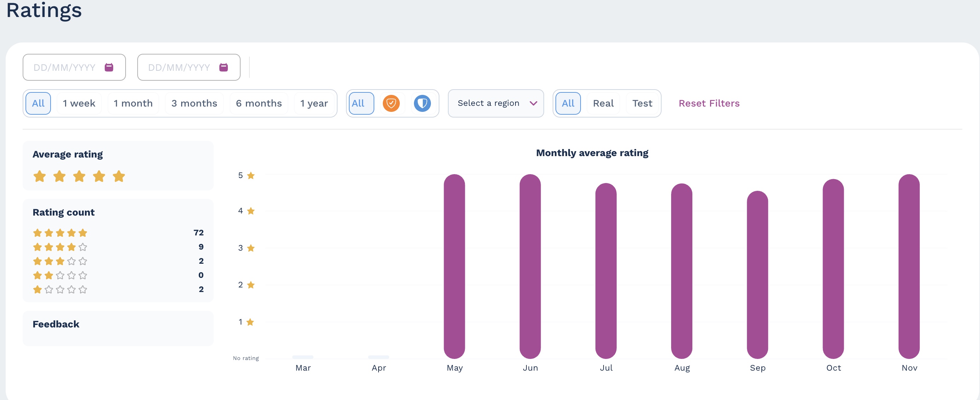Select the 1 month time range
This screenshot has height=400, width=980.
click(x=133, y=103)
